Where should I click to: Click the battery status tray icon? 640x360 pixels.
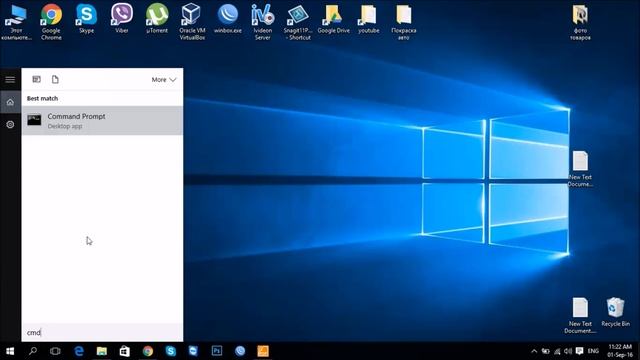pos(546,351)
